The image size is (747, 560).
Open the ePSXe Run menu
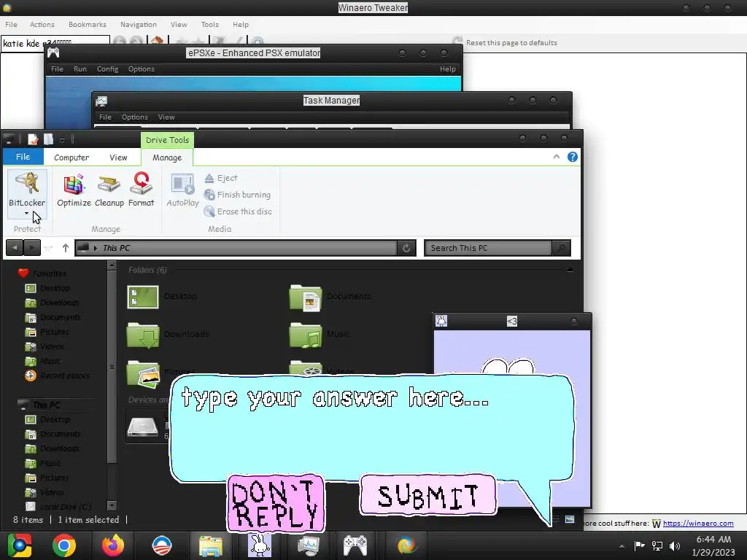pyautogui.click(x=80, y=69)
